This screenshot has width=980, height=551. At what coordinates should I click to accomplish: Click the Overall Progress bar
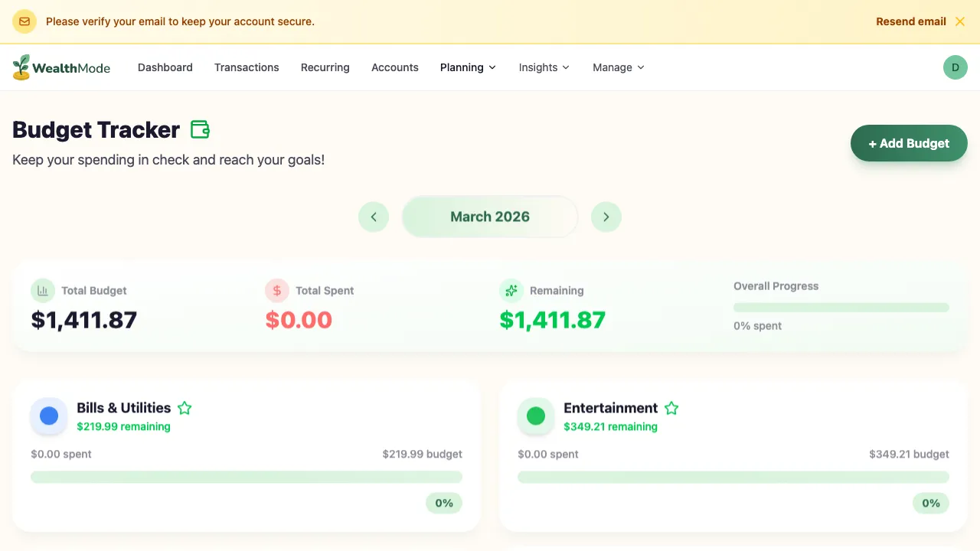tap(841, 307)
